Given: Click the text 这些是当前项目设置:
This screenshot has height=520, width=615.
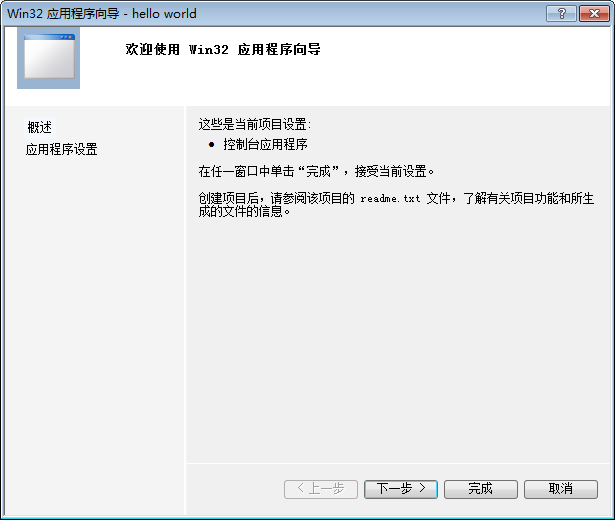Looking at the screenshot, I should (x=255, y=124).
